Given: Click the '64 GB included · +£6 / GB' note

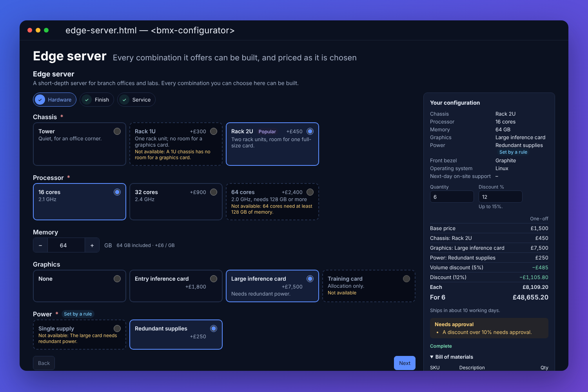Looking at the screenshot, I should pos(145,245).
